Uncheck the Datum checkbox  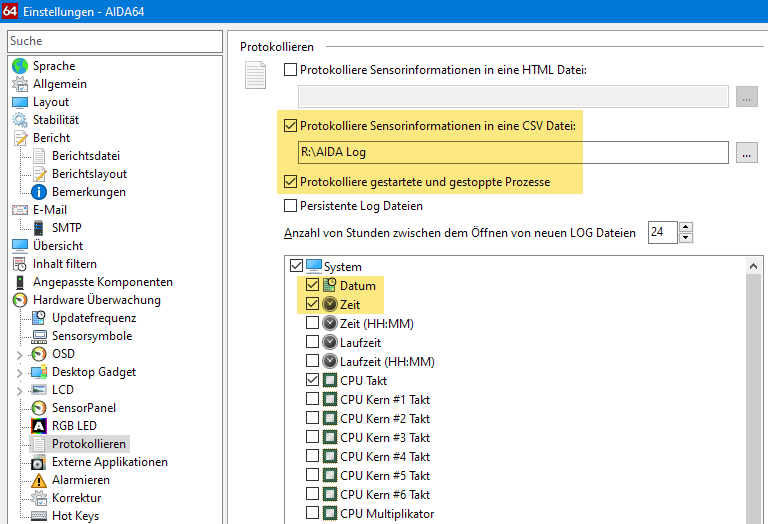click(312, 285)
